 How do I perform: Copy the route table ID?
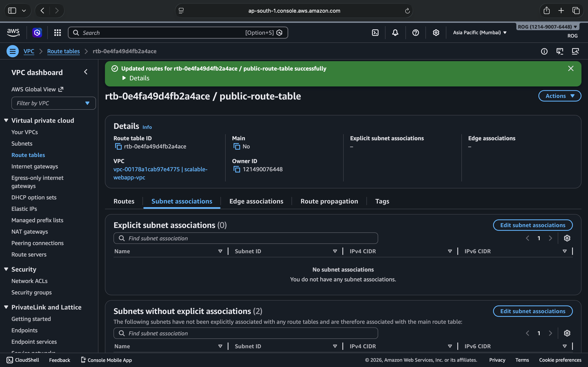click(118, 146)
